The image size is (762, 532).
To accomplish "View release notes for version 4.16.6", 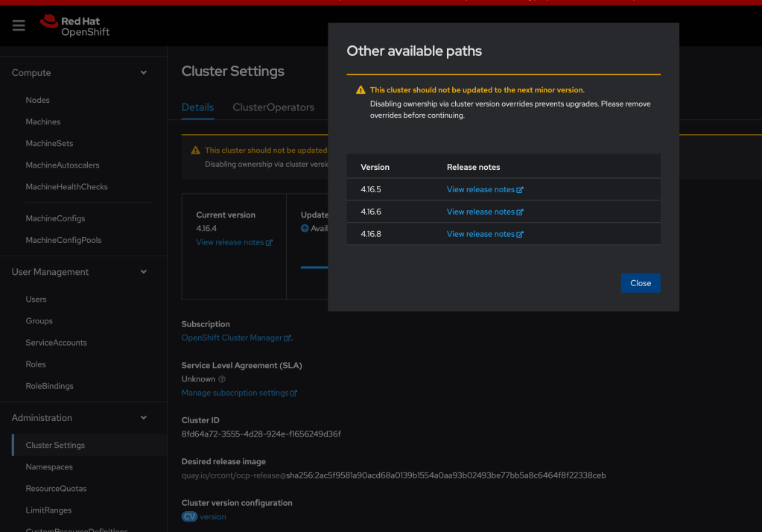I will (x=484, y=212).
